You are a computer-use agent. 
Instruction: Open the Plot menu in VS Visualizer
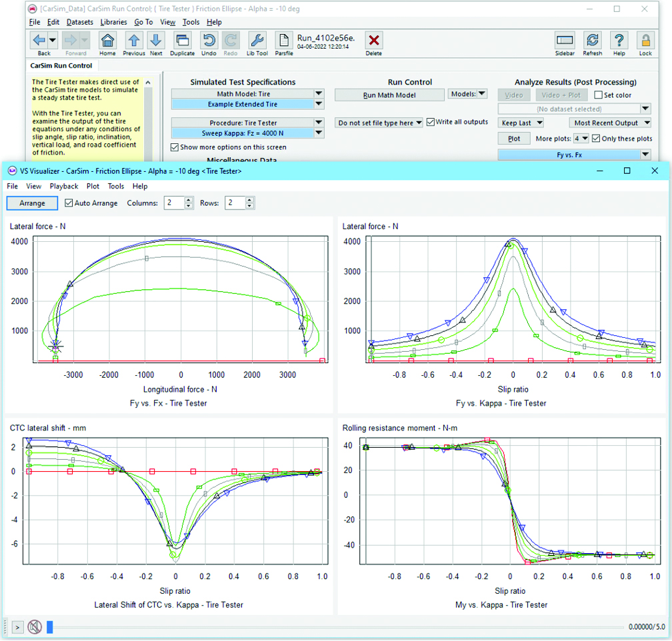pos(93,187)
